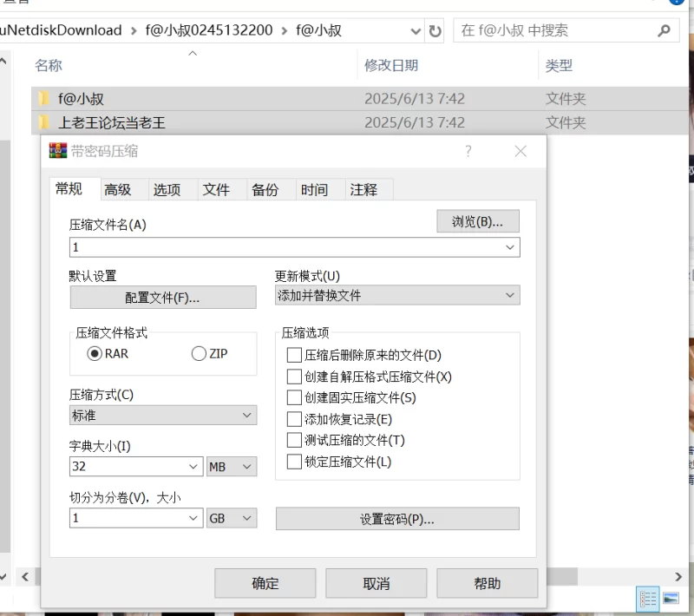Select the f@小叔 folder row
Screen dimensions: 694x616
pyautogui.click(x=360, y=98)
